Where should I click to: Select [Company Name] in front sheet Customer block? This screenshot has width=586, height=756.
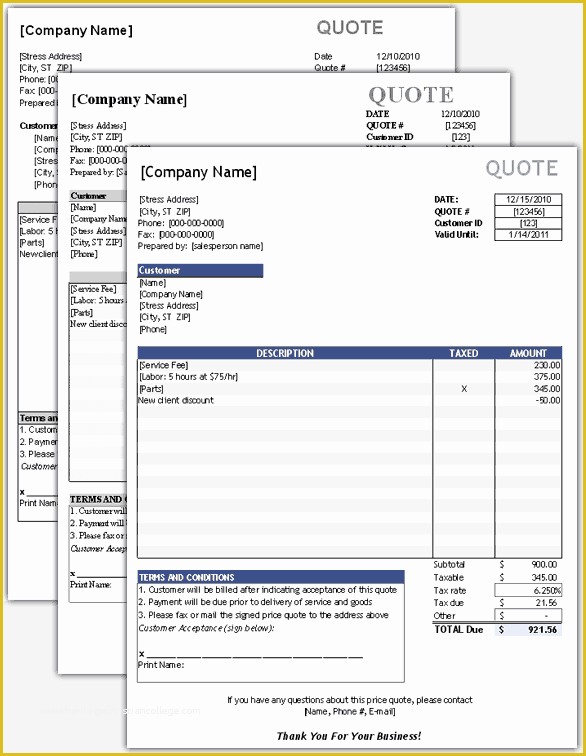click(171, 295)
